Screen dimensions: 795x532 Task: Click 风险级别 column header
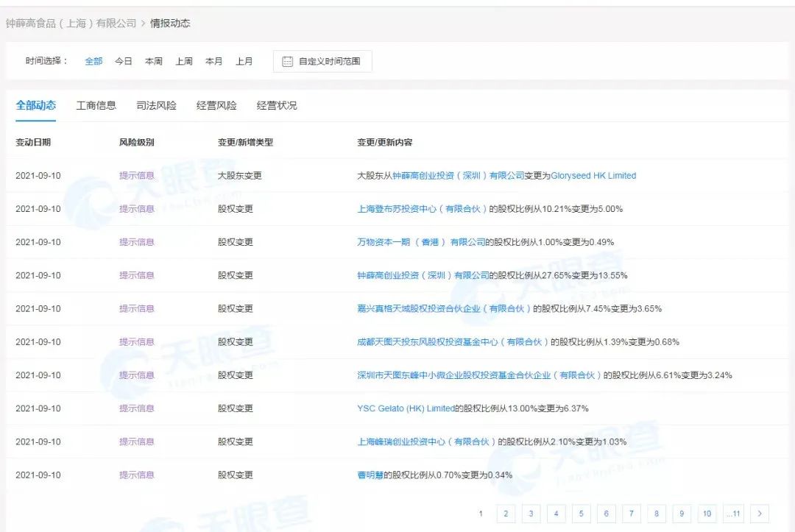tap(137, 142)
